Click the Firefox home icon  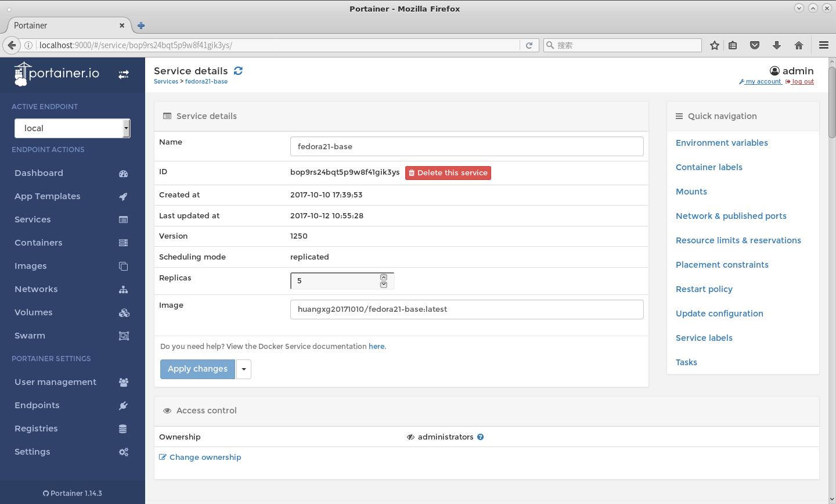[799, 45]
